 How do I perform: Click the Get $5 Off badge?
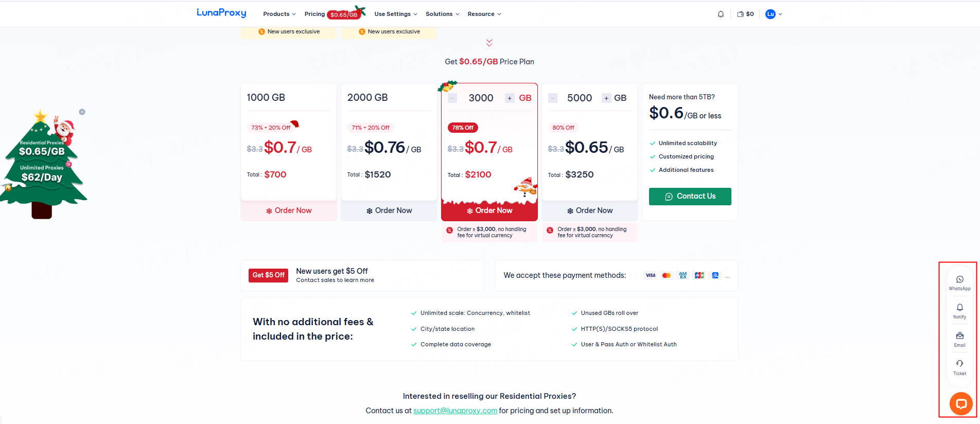coord(268,275)
